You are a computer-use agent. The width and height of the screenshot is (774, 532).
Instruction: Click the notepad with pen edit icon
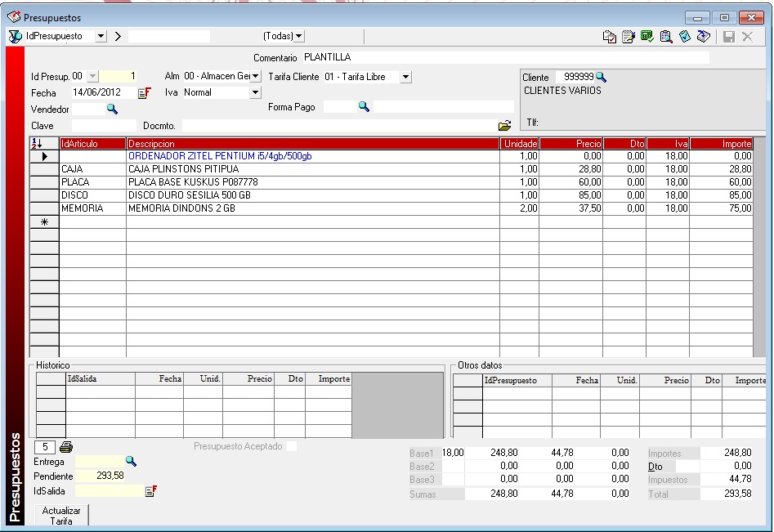[x=628, y=37]
